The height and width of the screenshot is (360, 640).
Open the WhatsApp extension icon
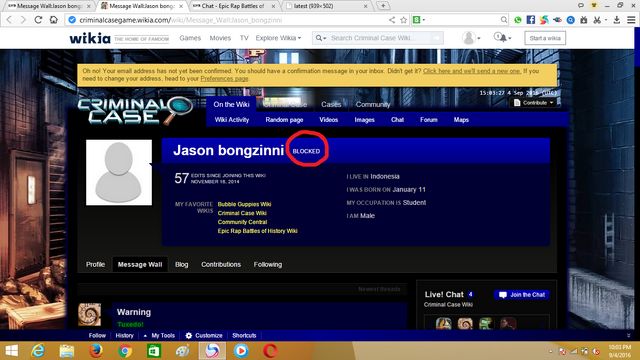[518, 20]
